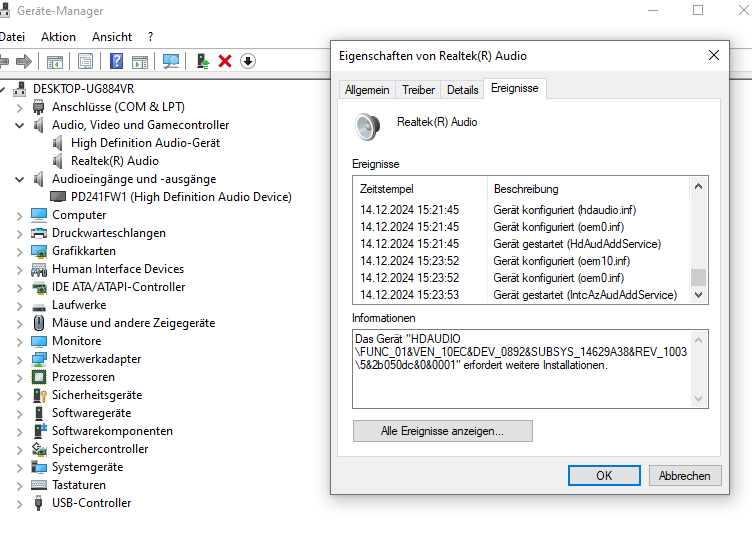752x534 pixels.
Task: Click the Sicherheitsgeräte key icon
Action: [39, 395]
